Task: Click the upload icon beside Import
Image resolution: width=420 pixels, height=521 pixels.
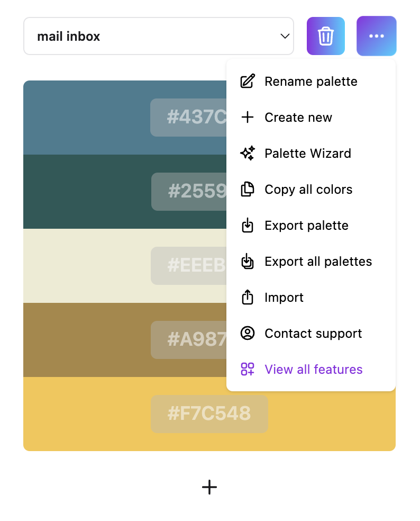Action: click(x=248, y=298)
